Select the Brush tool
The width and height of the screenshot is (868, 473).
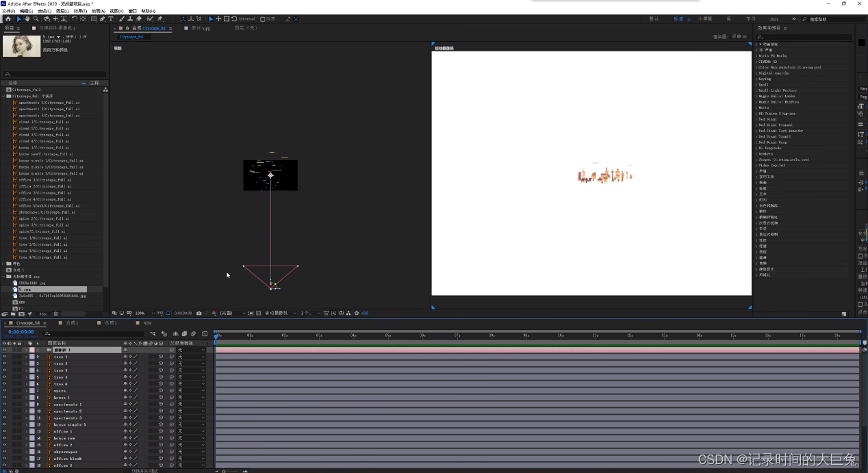click(122, 19)
